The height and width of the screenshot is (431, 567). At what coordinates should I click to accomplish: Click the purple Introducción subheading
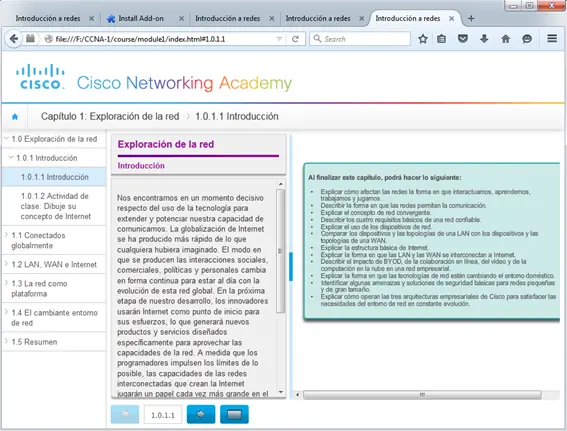pos(141,166)
